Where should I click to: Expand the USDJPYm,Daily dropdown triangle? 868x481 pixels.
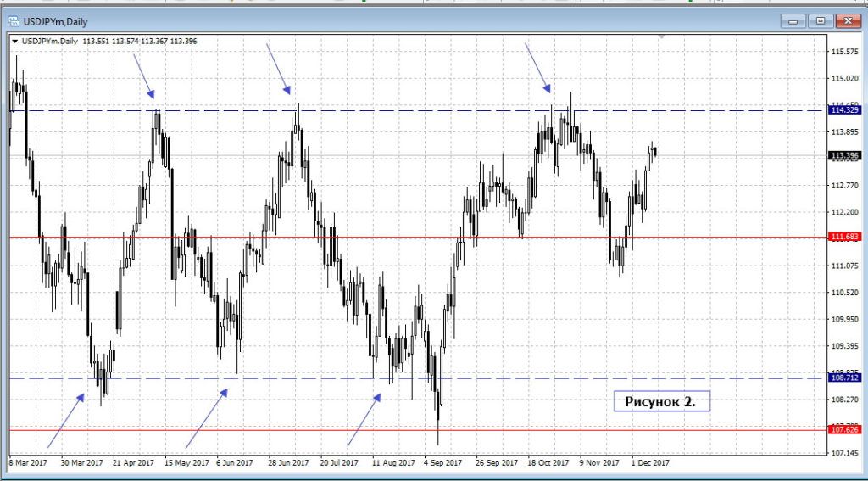14,41
